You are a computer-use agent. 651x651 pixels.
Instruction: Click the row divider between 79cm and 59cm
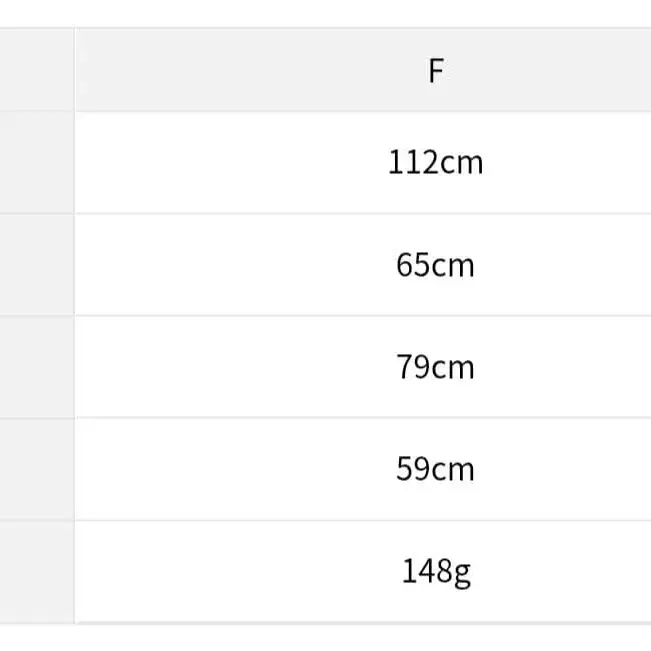click(x=362, y=418)
